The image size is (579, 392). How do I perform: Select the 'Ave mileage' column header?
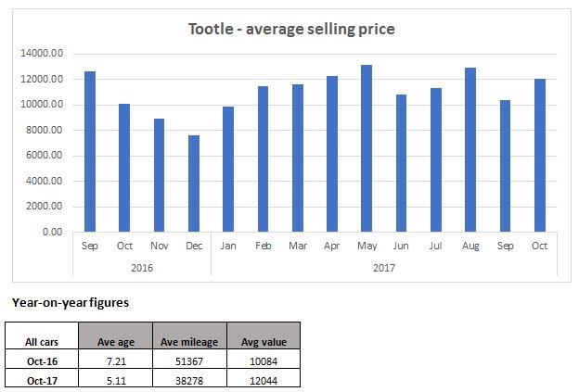pyautogui.click(x=188, y=341)
